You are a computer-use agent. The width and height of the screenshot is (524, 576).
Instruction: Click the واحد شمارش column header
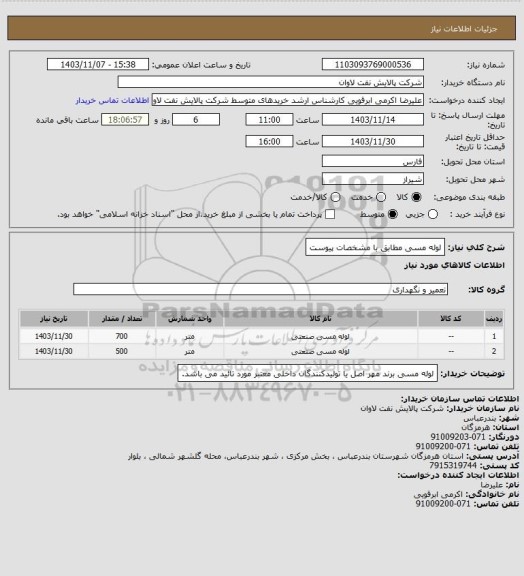(x=190, y=318)
